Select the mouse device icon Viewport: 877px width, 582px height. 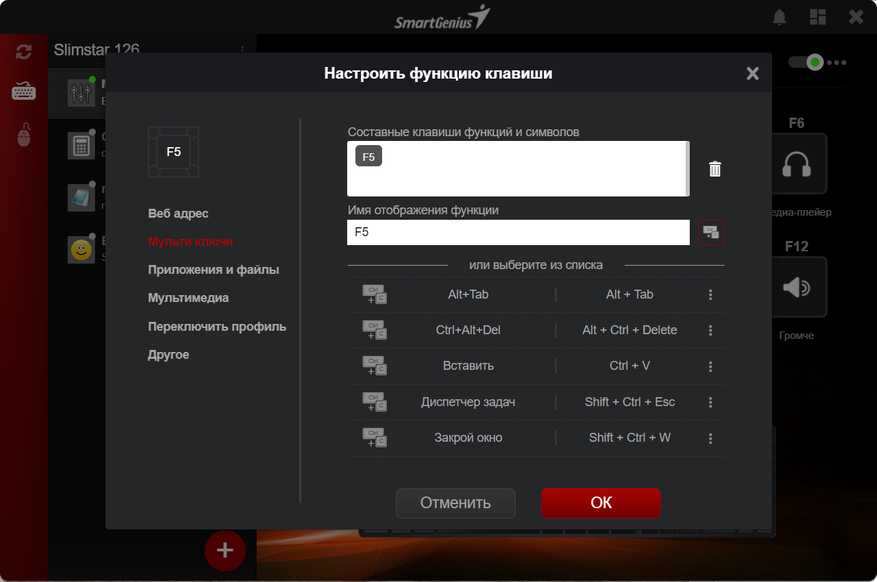pos(24,135)
